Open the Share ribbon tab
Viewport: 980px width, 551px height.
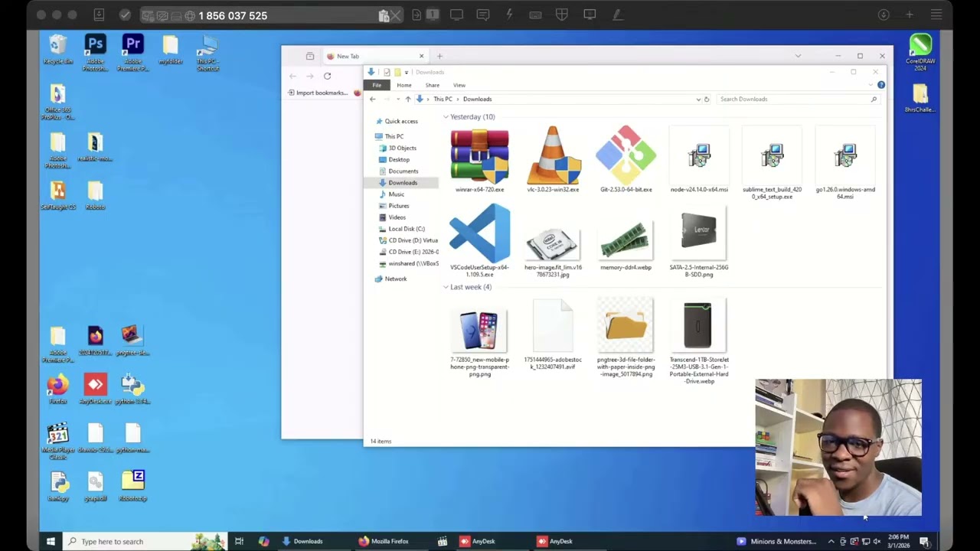[433, 85]
